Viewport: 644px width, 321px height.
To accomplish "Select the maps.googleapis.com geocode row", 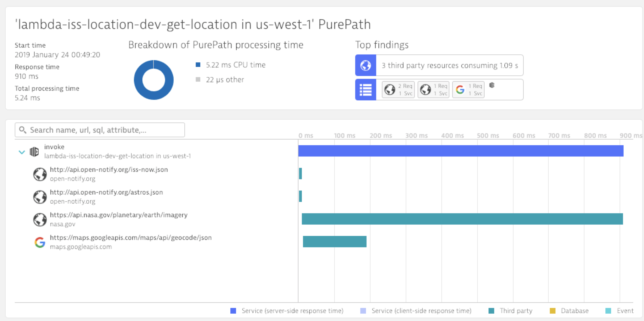I will point(131,238).
